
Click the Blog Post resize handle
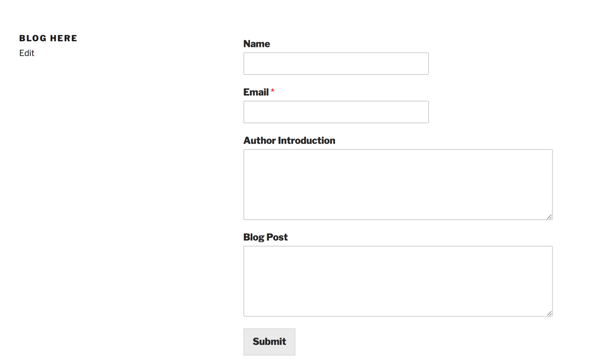(549, 313)
